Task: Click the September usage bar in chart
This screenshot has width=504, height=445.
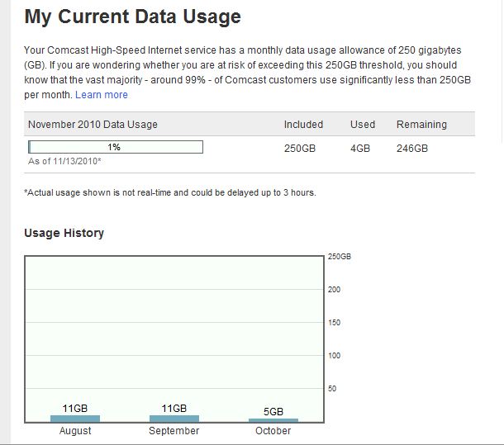Action: tap(174, 419)
